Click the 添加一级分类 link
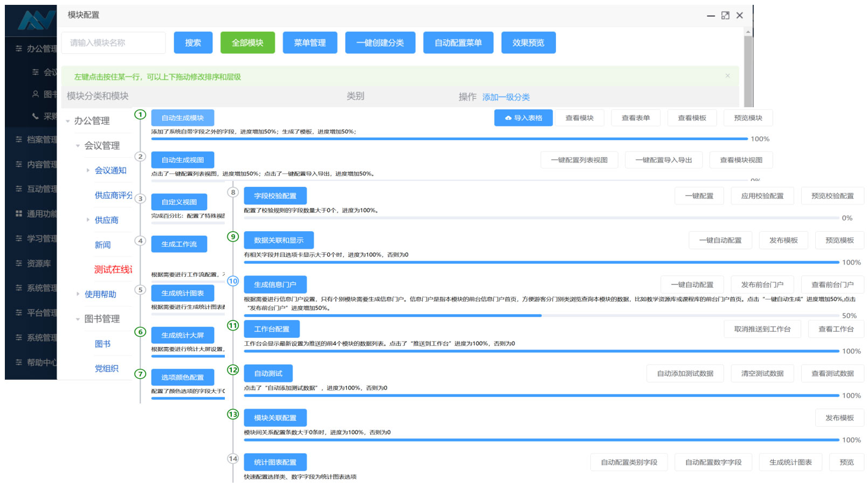868x487 pixels. pos(505,97)
